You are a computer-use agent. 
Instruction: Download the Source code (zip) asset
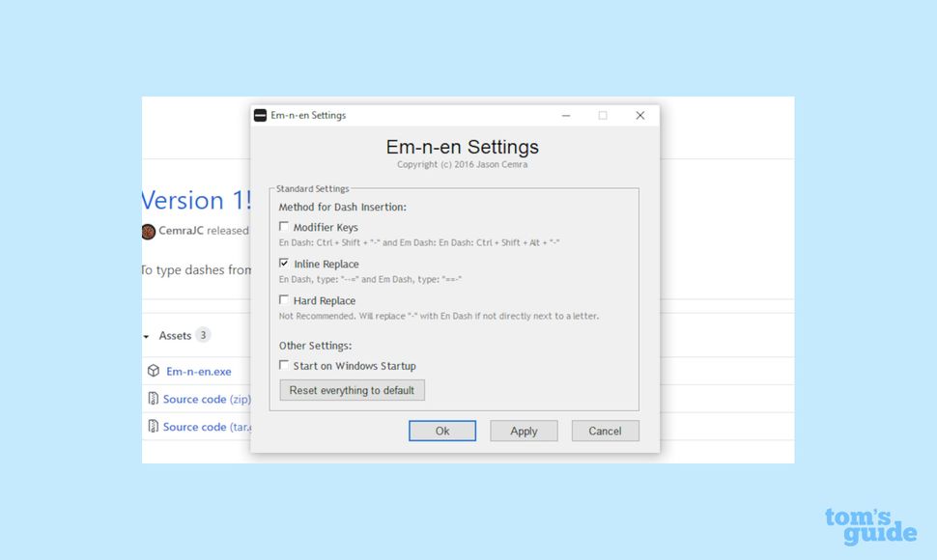[206, 399]
